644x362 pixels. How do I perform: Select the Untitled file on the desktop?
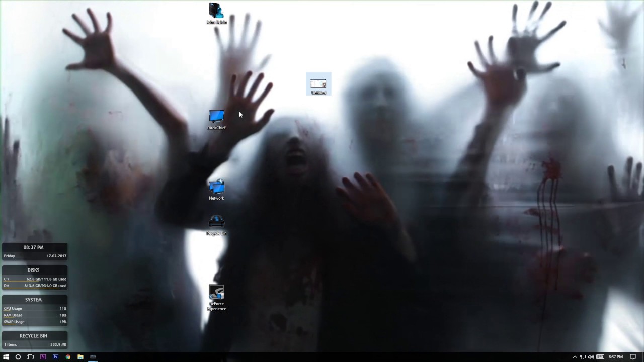coord(318,84)
